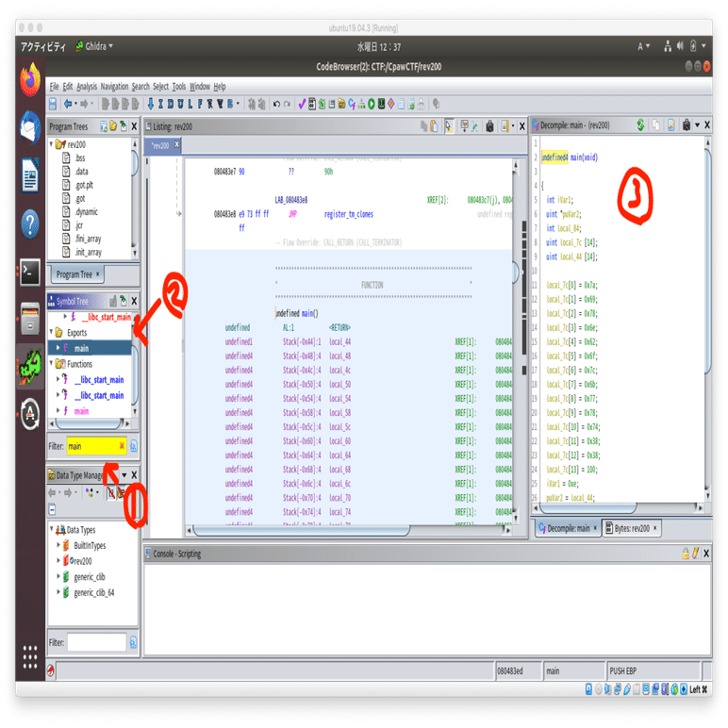Open the Ghidra app menu in top bar
728x728 pixels.
tap(94, 46)
